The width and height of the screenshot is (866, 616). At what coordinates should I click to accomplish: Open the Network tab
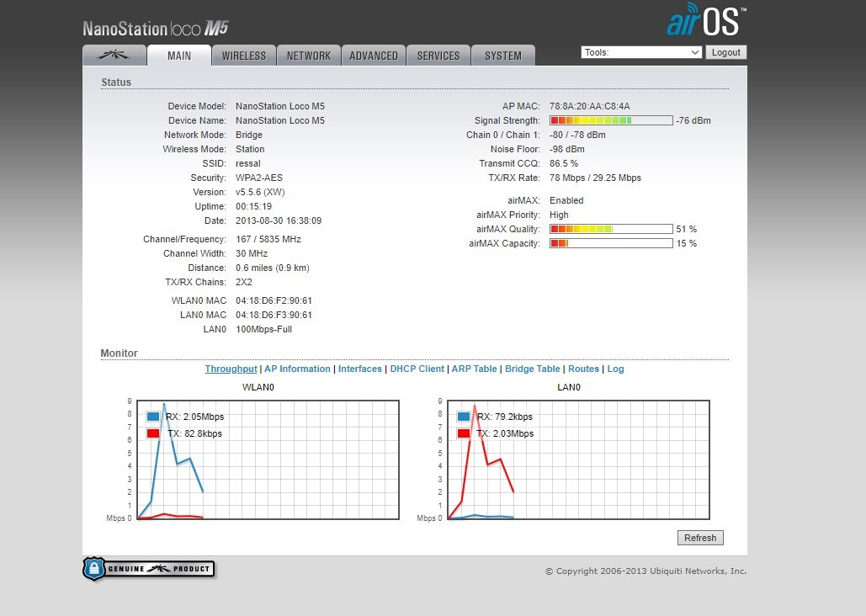(309, 56)
